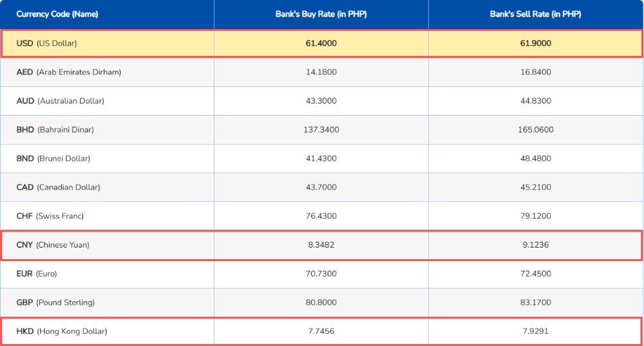This screenshot has width=644, height=346.
Task: Click BHD buy rate 137.3400
Action: (x=321, y=129)
